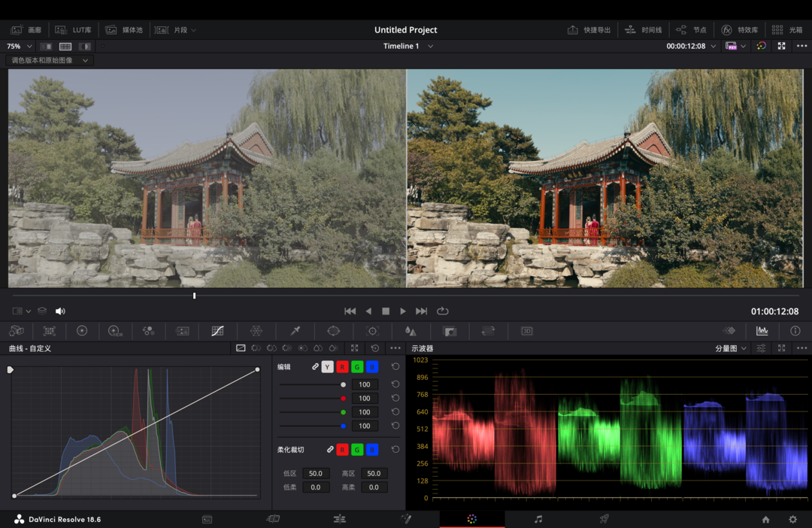The height and width of the screenshot is (528, 812).
Task: Click the 低区 value field showing 50.0
Action: pos(315,474)
